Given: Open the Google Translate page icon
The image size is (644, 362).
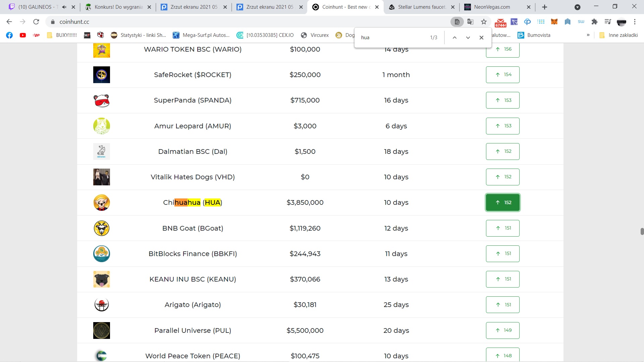Looking at the screenshot, I should (x=470, y=22).
